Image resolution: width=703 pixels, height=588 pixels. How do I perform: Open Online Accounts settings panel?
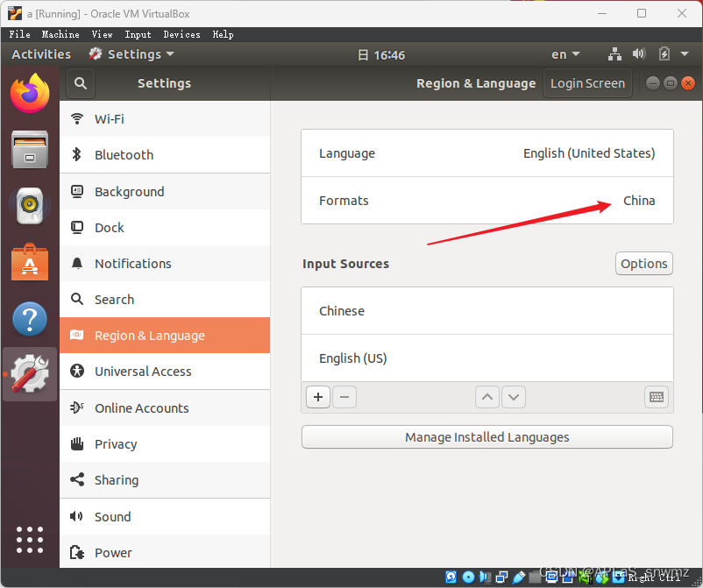coord(165,408)
